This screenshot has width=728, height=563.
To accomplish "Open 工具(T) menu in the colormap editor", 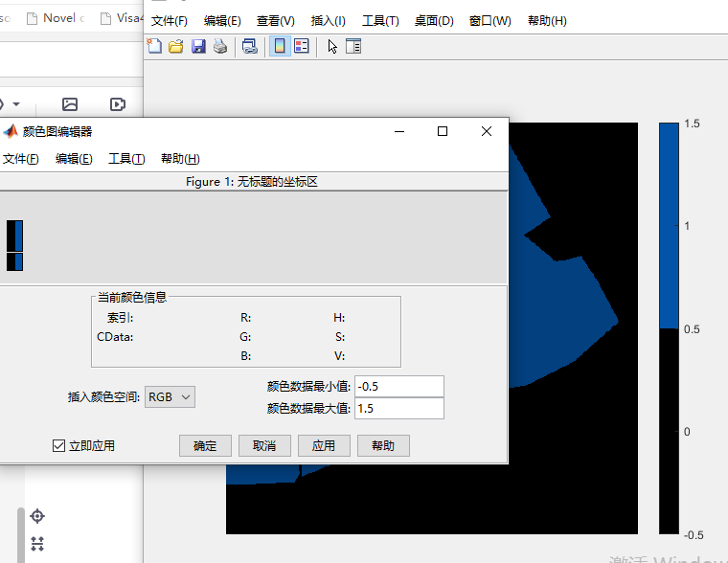I will point(126,159).
